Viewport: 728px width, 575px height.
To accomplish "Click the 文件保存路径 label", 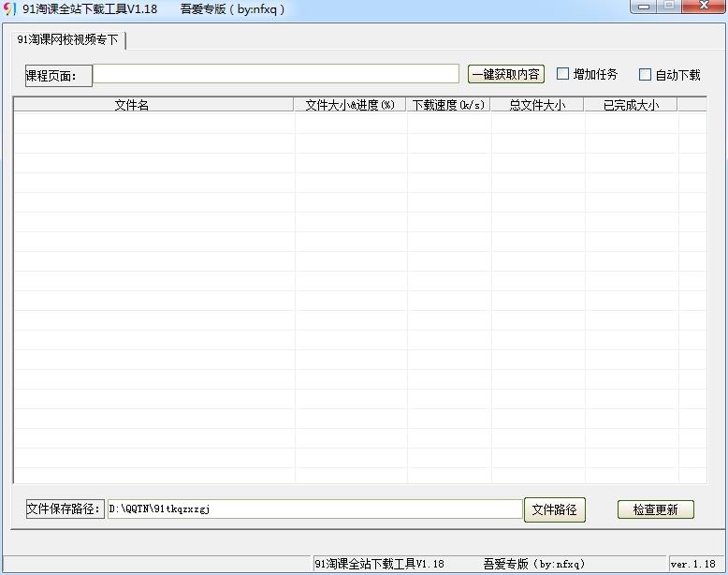I will 65,509.
